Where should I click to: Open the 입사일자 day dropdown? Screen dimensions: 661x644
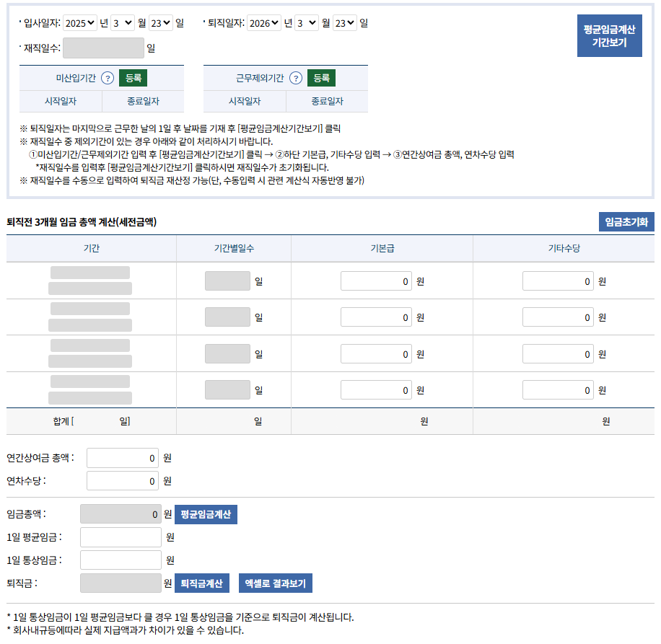click(161, 23)
